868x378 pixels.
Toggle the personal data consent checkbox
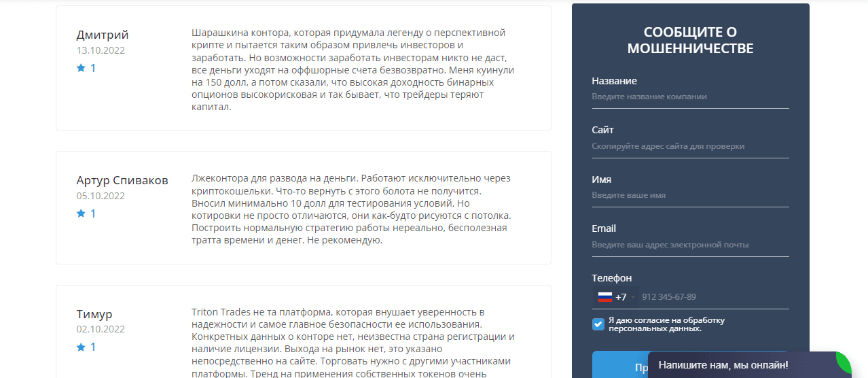pos(598,324)
